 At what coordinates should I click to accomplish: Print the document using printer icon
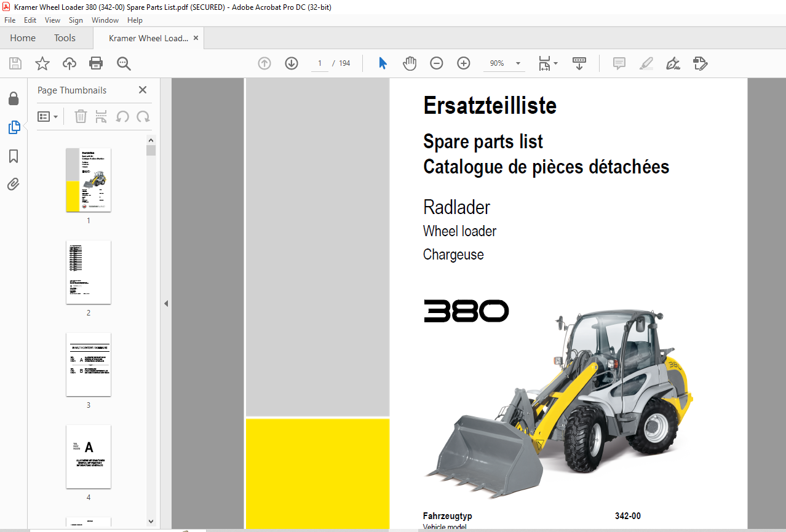[96, 63]
